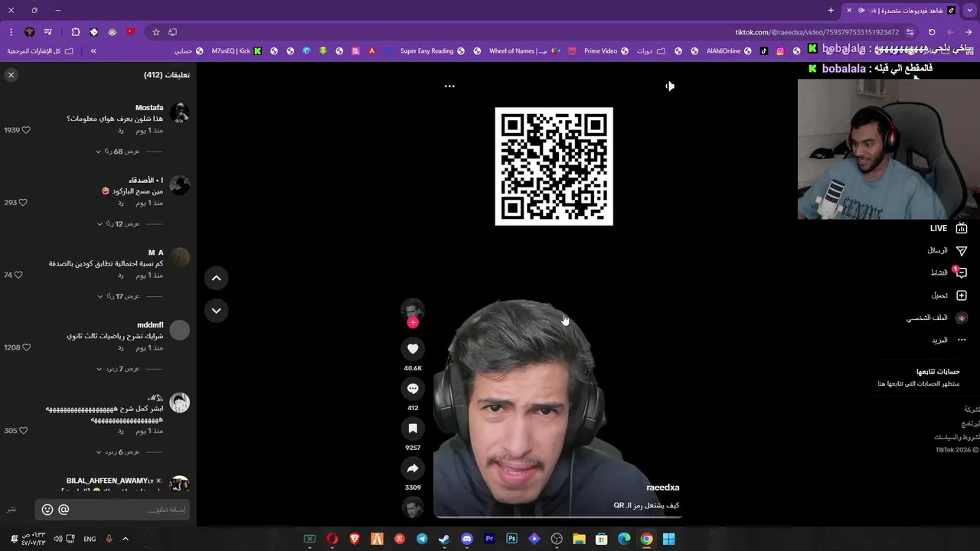This screenshot has height=551, width=980.
Task: Open comments via the 412 speech bubble icon
Action: (413, 389)
